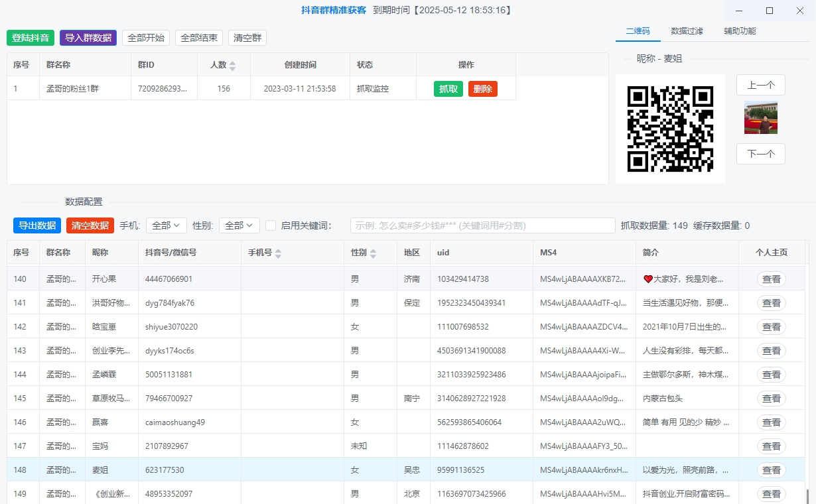The height and width of the screenshot is (504, 816).
Task: Open the 性别 filter dropdown
Action: point(239,225)
